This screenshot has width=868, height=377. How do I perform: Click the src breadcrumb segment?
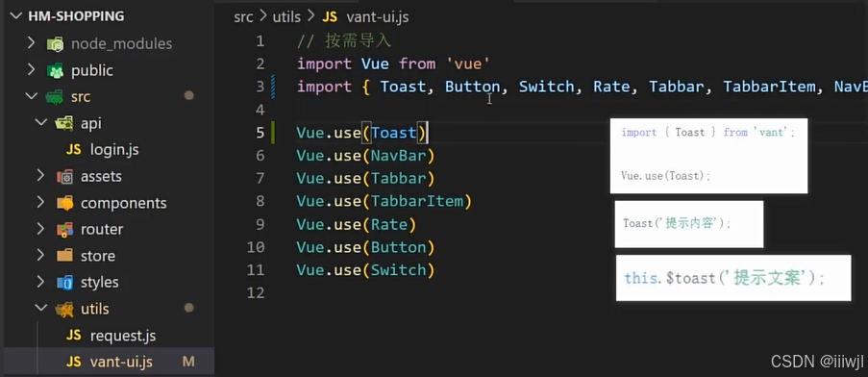[243, 17]
